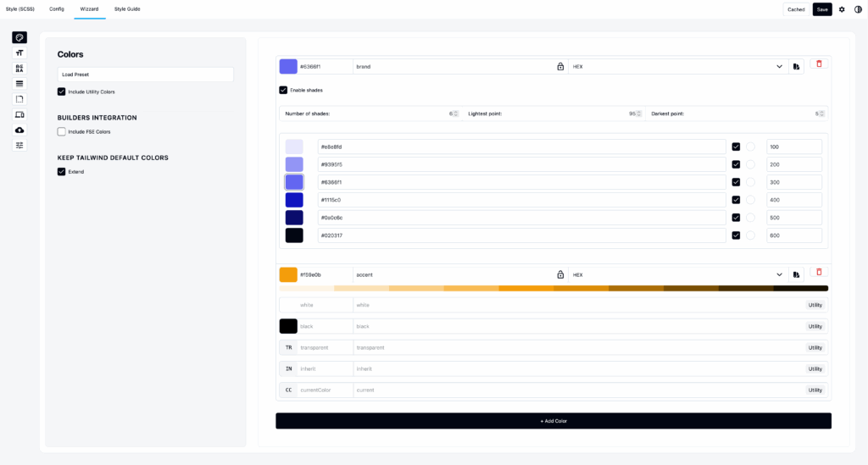This screenshot has height=465, width=868.
Task: Select the radio button for shade 500
Action: (751, 218)
